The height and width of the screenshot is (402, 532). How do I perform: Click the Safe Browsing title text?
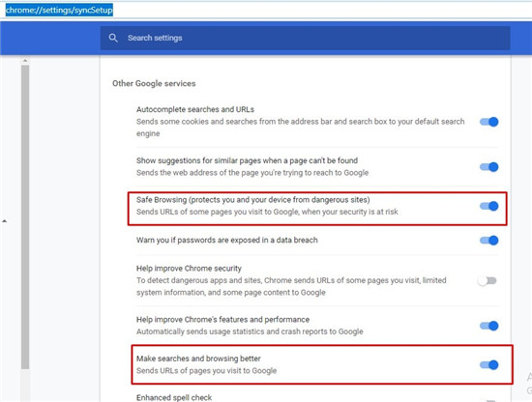pyautogui.click(x=252, y=200)
